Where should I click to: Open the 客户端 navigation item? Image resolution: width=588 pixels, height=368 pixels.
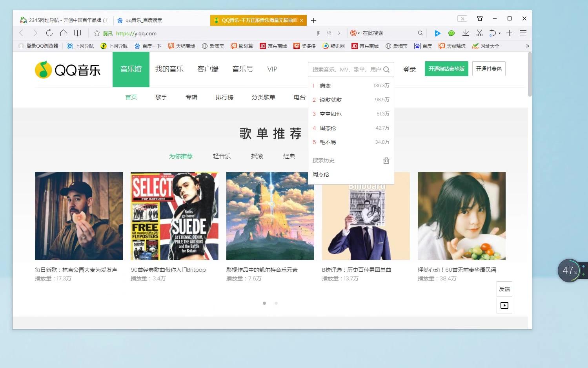click(x=208, y=69)
